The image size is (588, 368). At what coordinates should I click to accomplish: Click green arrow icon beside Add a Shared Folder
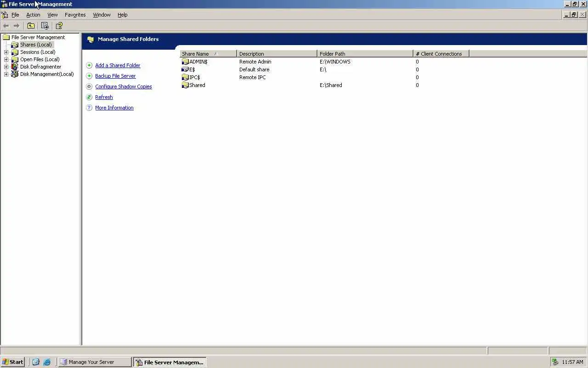(89, 65)
